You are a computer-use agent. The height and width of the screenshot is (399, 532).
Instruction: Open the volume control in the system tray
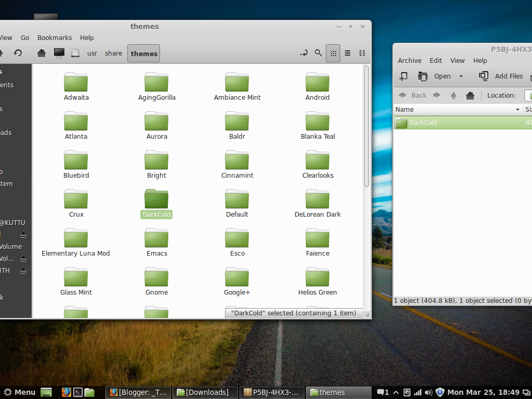(428, 392)
